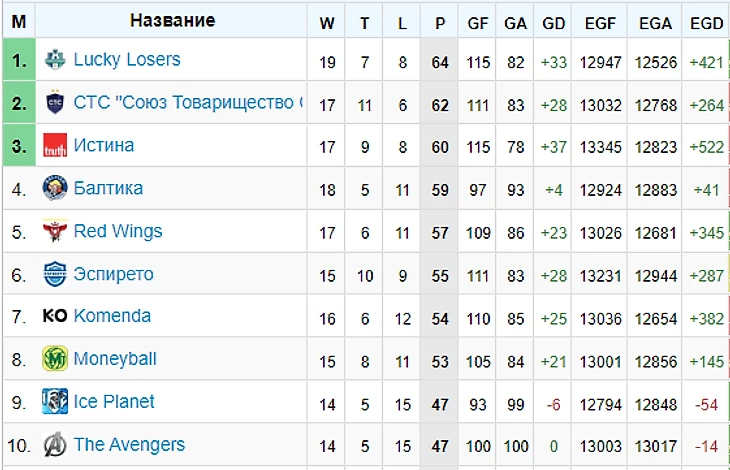The width and height of the screenshot is (730, 470).
Task: Click the Эспирето team badge
Action: pos(55,274)
